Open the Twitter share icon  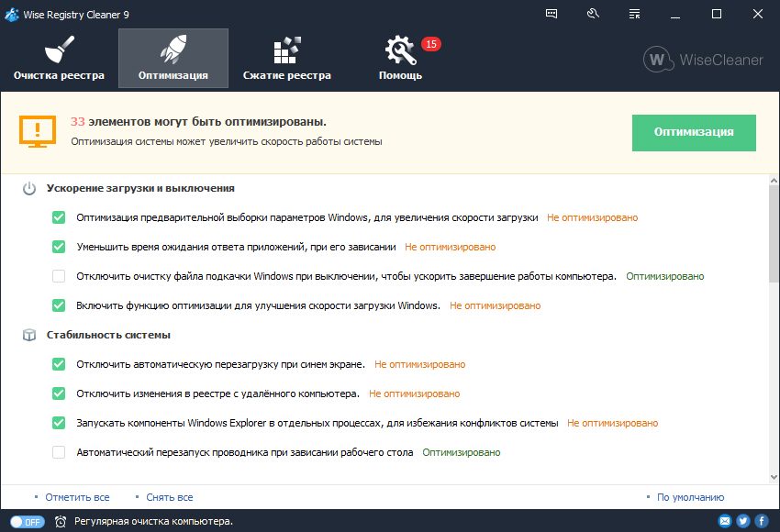(743, 521)
